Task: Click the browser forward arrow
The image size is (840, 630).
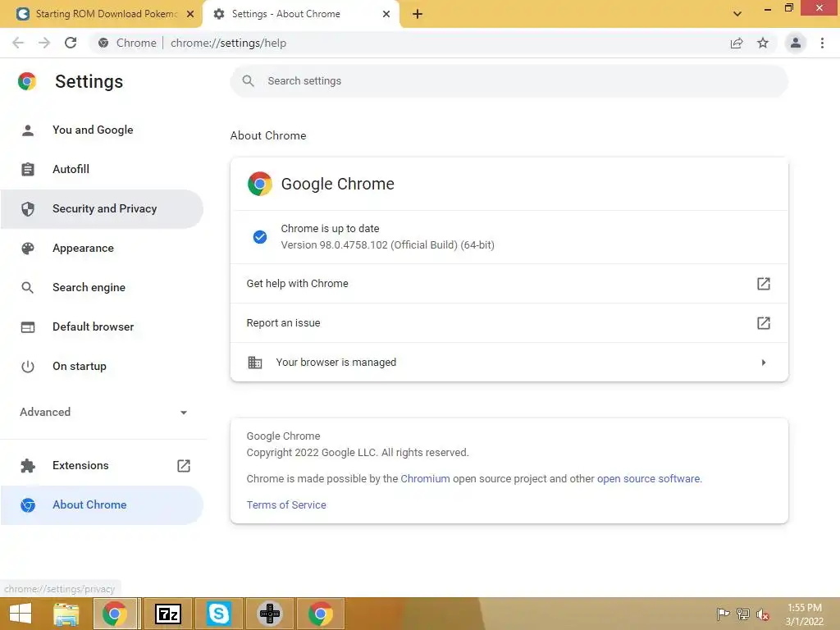Action: tap(44, 43)
